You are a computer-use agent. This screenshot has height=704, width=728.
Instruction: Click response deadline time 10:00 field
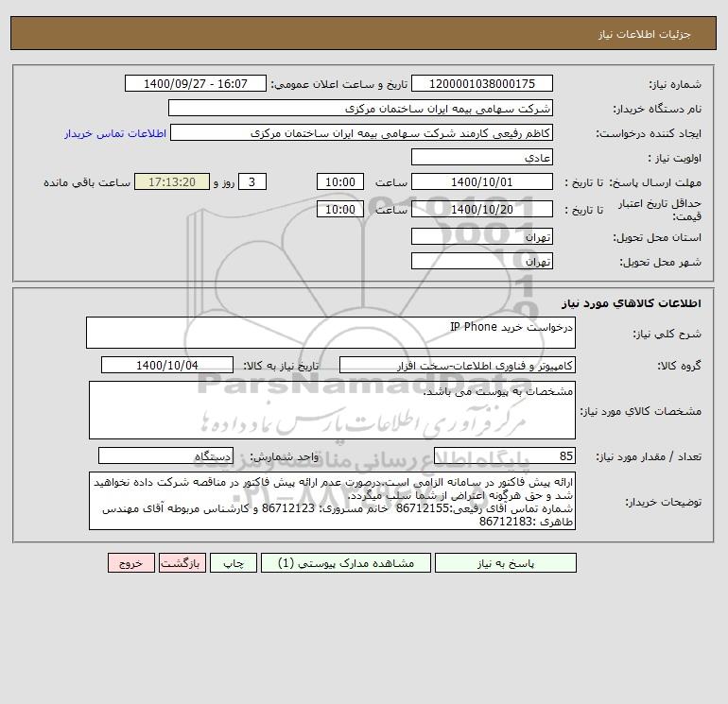click(339, 182)
